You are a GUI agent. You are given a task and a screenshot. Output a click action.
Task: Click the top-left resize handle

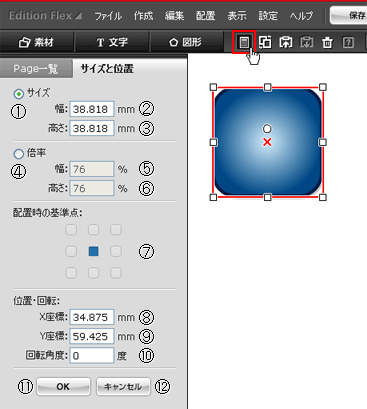[x=213, y=87]
